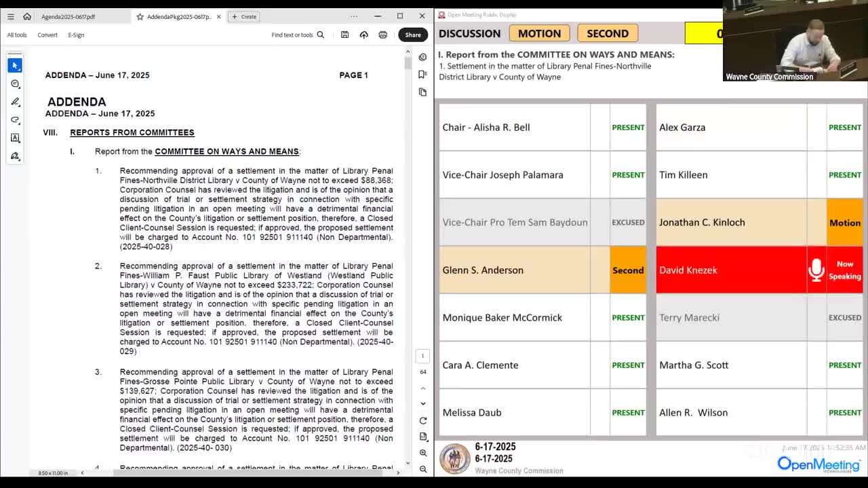Click the REPORTS FROM COMMITTEES heading

click(x=132, y=132)
